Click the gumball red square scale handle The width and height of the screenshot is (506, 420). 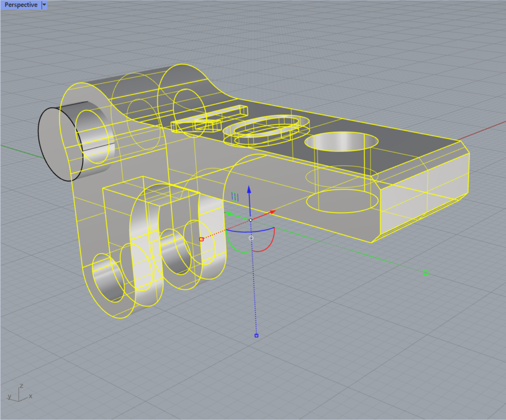tap(201, 239)
